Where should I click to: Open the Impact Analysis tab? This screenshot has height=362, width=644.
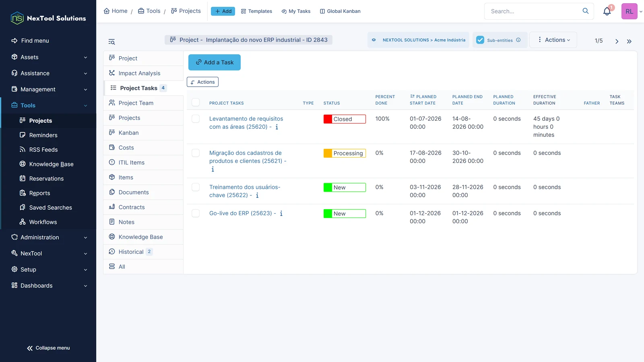[143, 73]
